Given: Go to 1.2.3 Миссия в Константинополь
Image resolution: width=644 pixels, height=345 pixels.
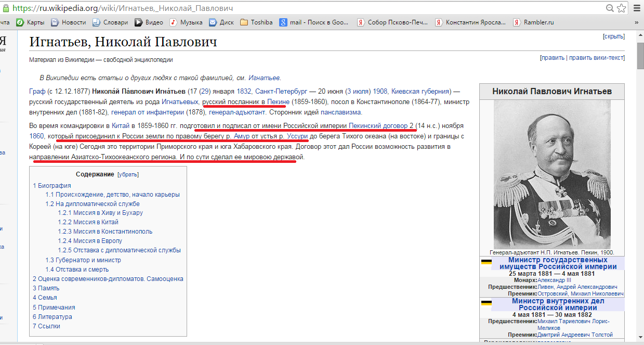Looking at the screenshot, I should tap(105, 232).
